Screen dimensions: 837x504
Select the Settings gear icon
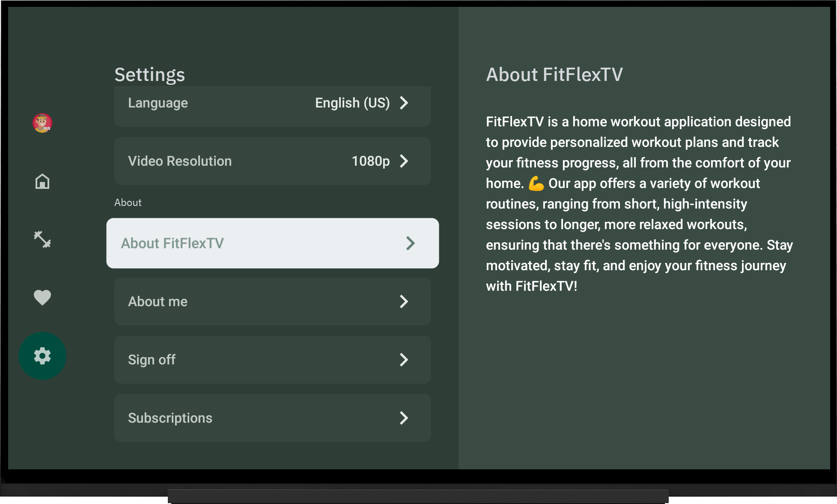pyautogui.click(x=42, y=356)
